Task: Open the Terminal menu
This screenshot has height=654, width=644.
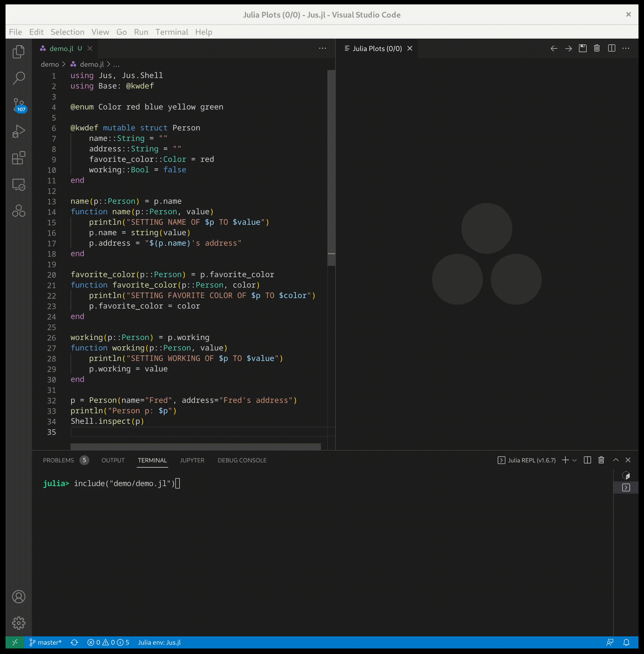Action: click(x=171, y=32)
